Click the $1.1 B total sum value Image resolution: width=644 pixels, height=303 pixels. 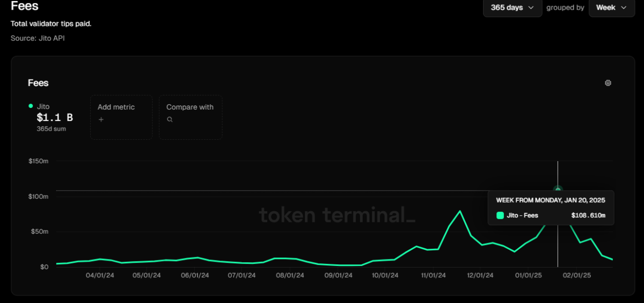(54, 118)
